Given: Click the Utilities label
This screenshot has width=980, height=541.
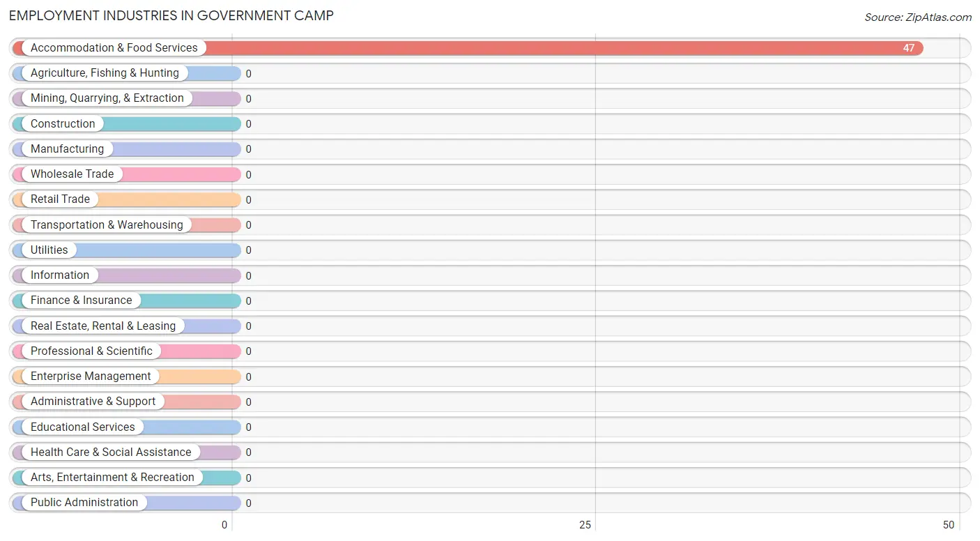Looking at the screenshot, I should point(49,250).
